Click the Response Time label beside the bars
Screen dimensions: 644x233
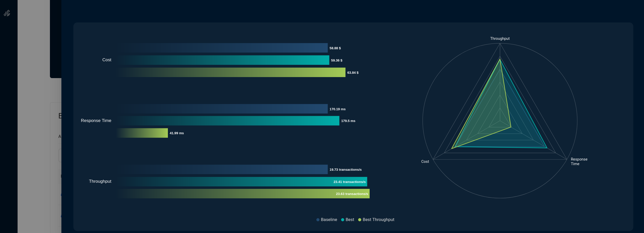point(96,120)
